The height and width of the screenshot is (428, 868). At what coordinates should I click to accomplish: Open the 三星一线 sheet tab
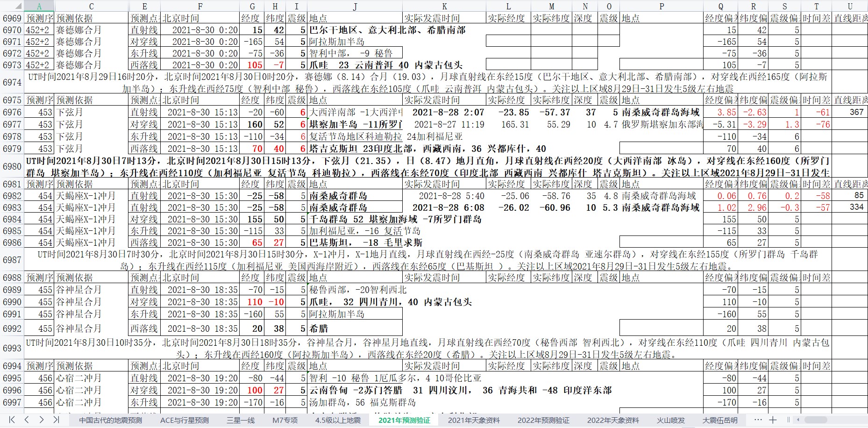tap(241, 420)
